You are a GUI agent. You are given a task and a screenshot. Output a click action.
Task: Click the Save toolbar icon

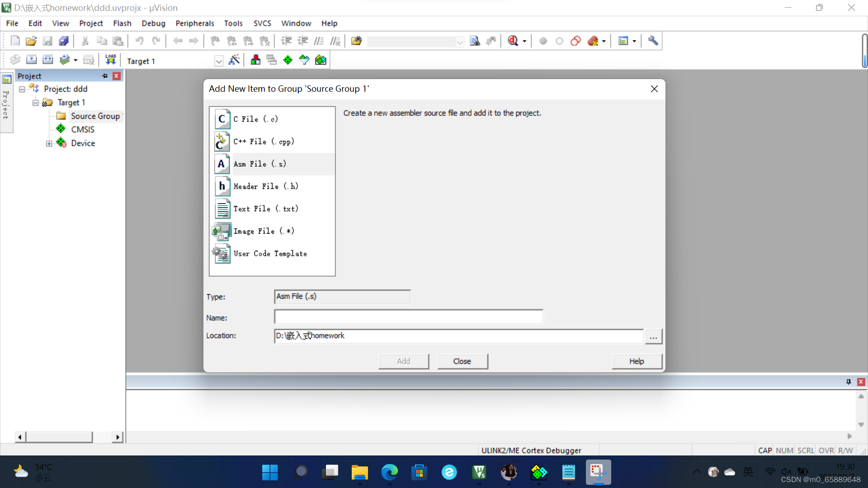[x=47, y=41]
